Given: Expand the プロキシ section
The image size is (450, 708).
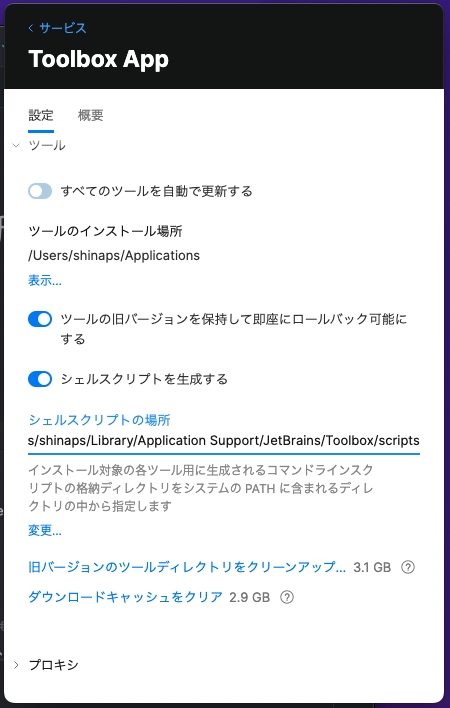Looking at the screenshot, I should pos(16,665).
